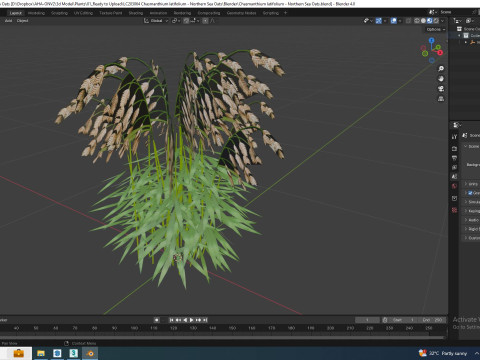Open the proportional editing falloff dropdown

[x=213, y=21]
